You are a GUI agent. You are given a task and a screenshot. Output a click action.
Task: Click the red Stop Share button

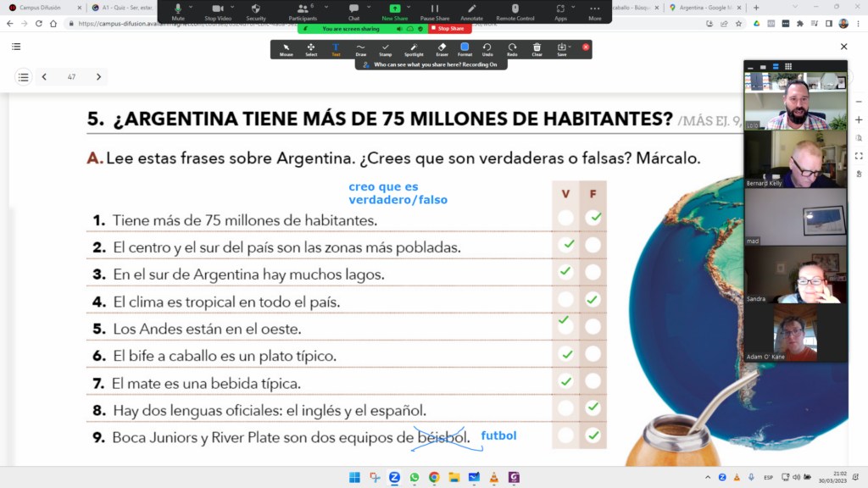(x=449, y=28)
